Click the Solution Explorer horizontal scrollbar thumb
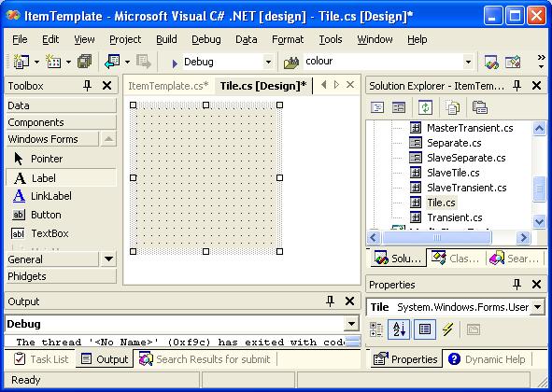Image resolution: width=552 pixels, height=392 pixels. click(436, 238)
